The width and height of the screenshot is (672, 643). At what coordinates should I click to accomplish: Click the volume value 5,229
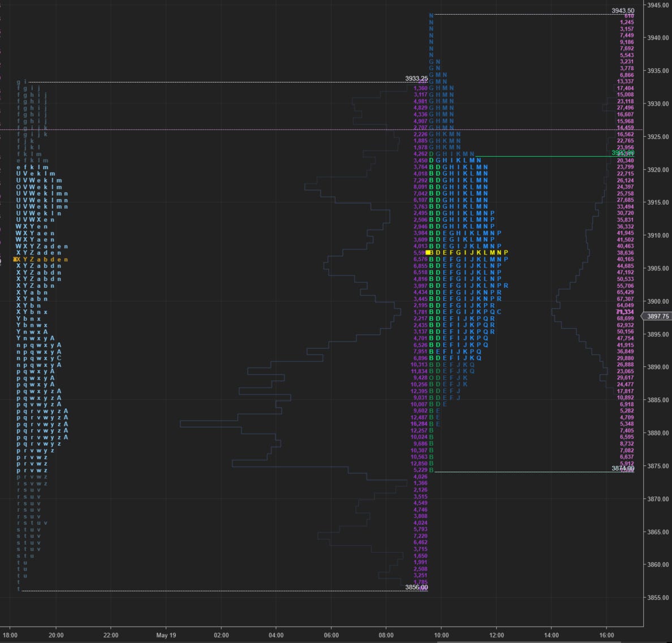coord(420,470)
